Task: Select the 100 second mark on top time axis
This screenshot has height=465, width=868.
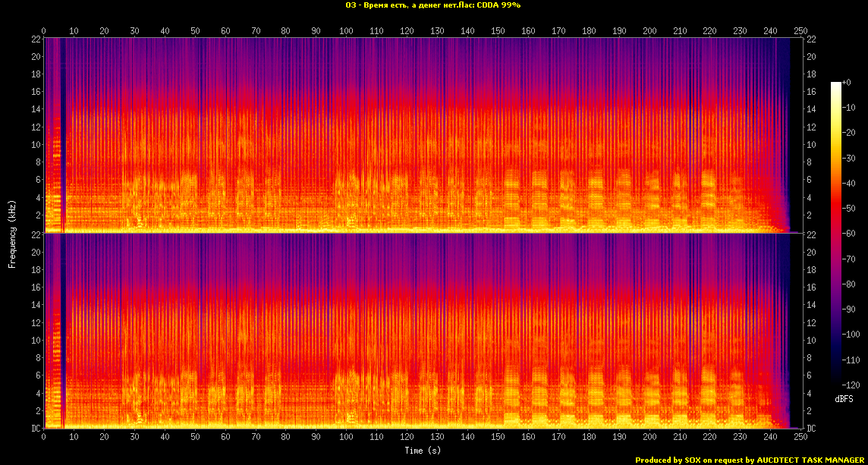Action: (x=346, y=31)
